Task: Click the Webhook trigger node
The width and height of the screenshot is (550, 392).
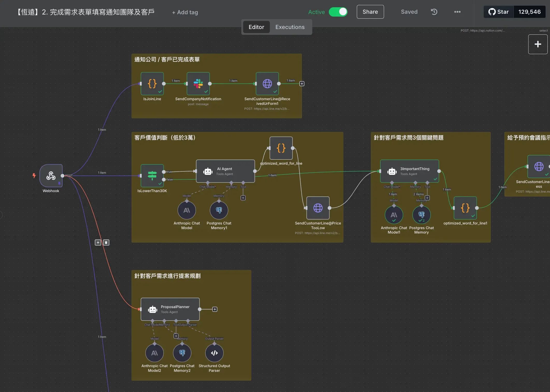Action: (51, 176)
